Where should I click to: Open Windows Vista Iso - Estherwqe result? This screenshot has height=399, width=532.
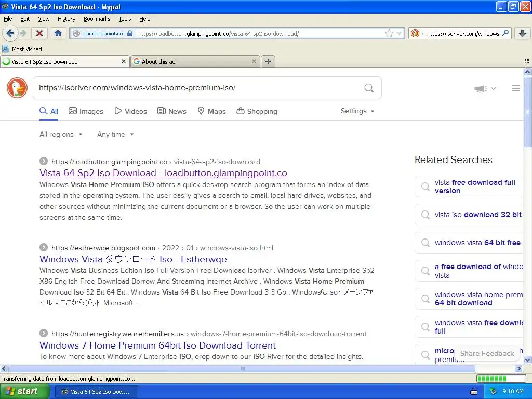pos(133,259)
